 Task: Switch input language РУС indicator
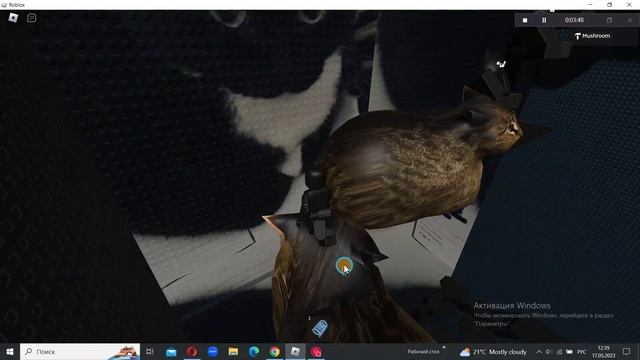(x=582, y=352)
